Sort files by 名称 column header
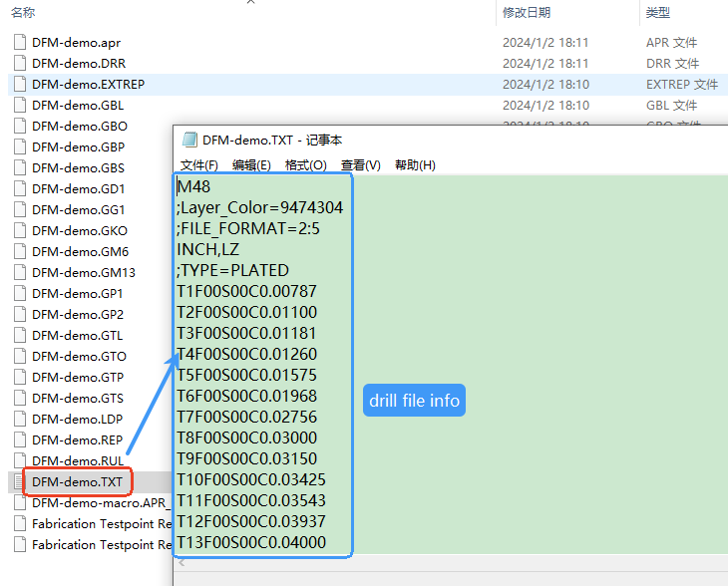 click(x=23, y=13)
